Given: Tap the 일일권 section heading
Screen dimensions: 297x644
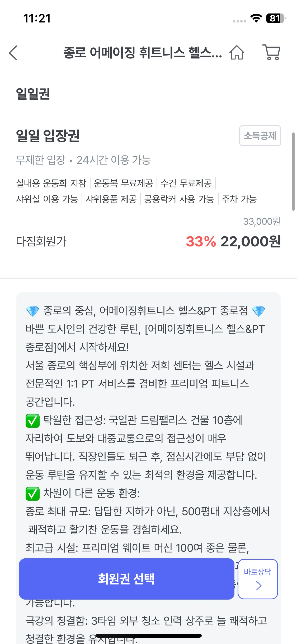Looking at the screenshot, I should (33, 94).
